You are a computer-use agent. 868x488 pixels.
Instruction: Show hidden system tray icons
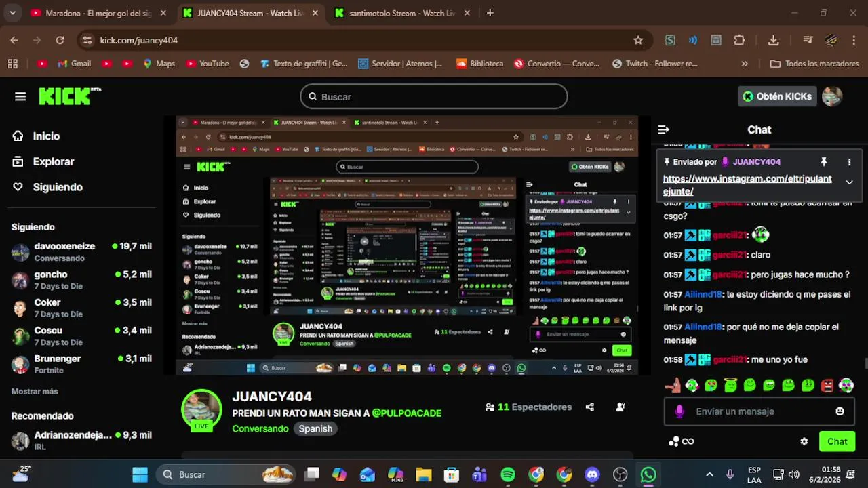pos(709,474)
